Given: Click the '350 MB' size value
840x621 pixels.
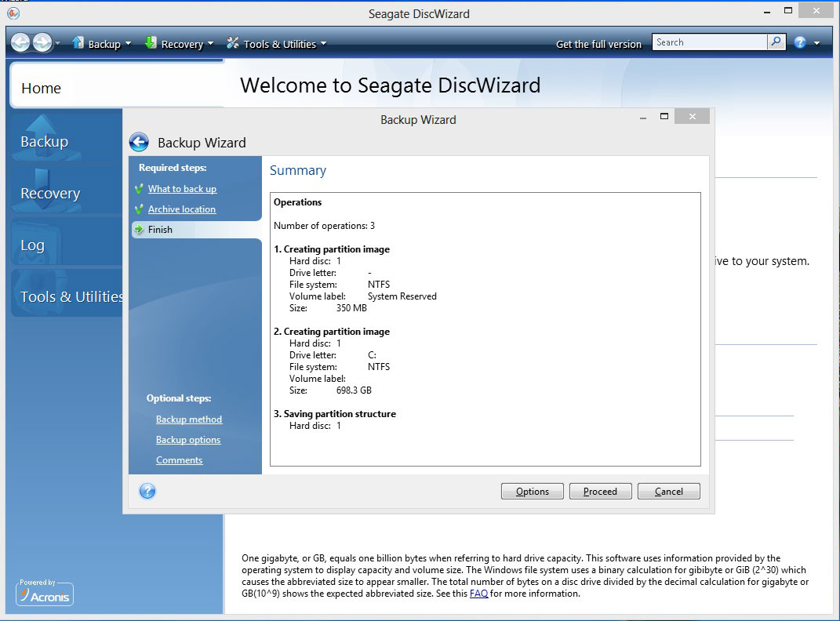Looking at the screenshot, I should [x=351, y=308].
